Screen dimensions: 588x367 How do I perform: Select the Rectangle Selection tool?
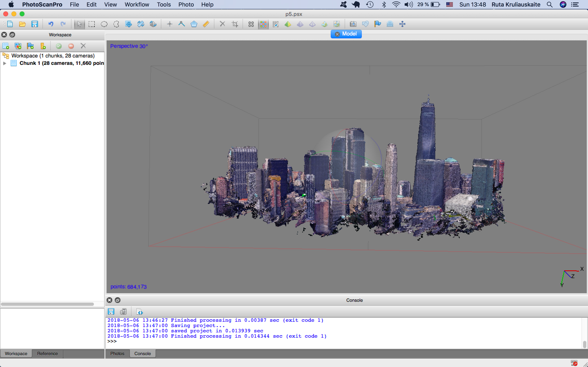coord(92,24)
